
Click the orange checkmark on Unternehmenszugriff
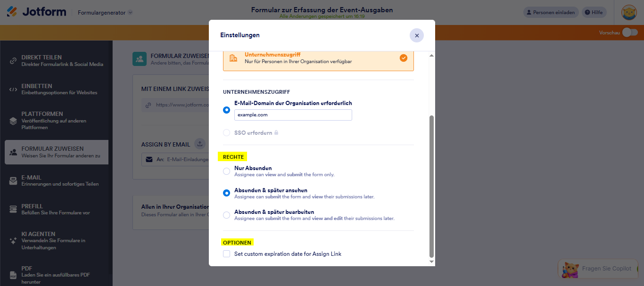(404, 58)
